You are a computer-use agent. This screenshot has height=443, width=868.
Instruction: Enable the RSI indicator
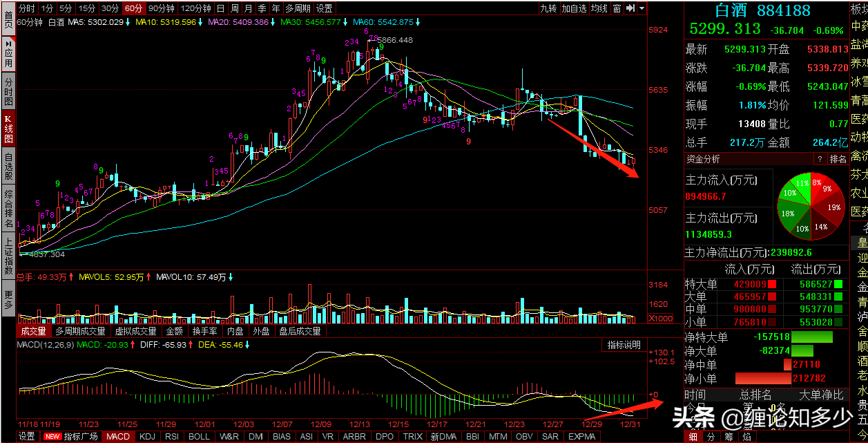coord(171,437)
